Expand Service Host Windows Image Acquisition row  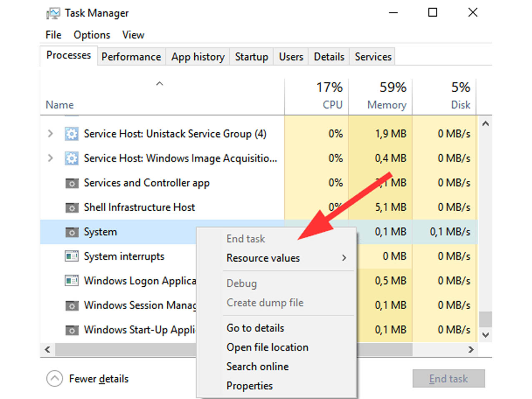point(50,158)
